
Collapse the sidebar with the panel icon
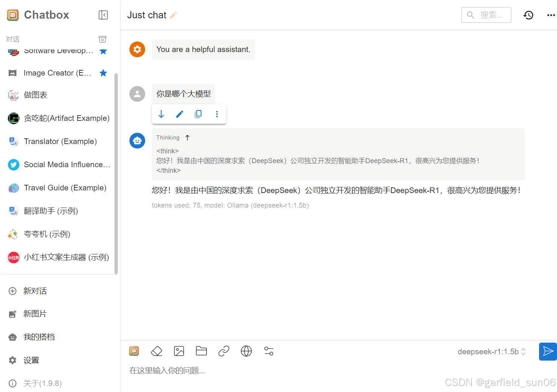click(103, 15)
